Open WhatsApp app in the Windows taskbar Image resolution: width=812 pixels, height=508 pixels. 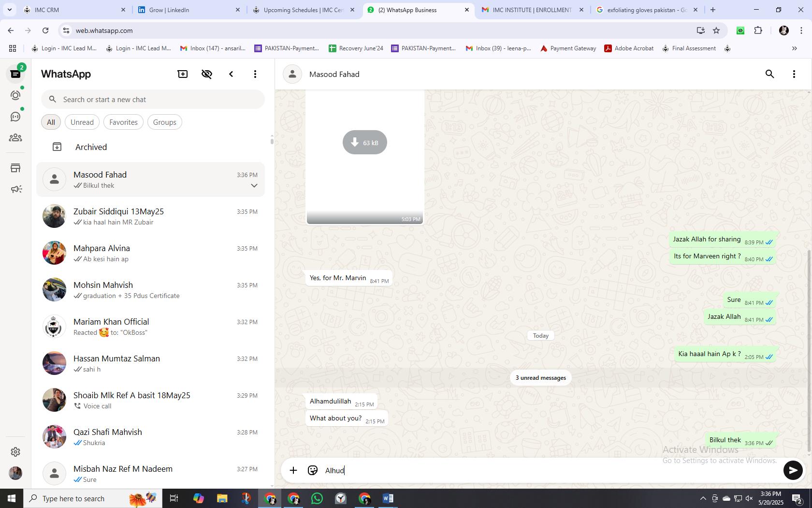pos(317,498)
